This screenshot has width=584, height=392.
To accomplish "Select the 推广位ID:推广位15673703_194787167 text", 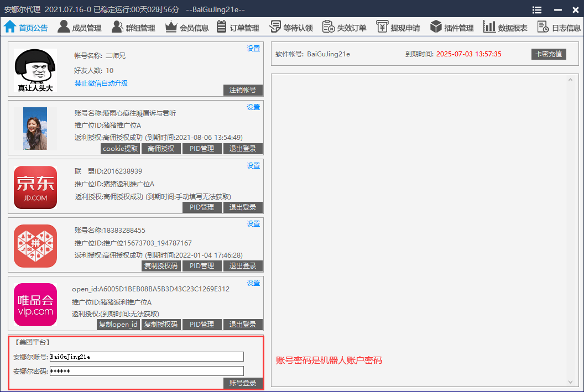I will (133, 243).
